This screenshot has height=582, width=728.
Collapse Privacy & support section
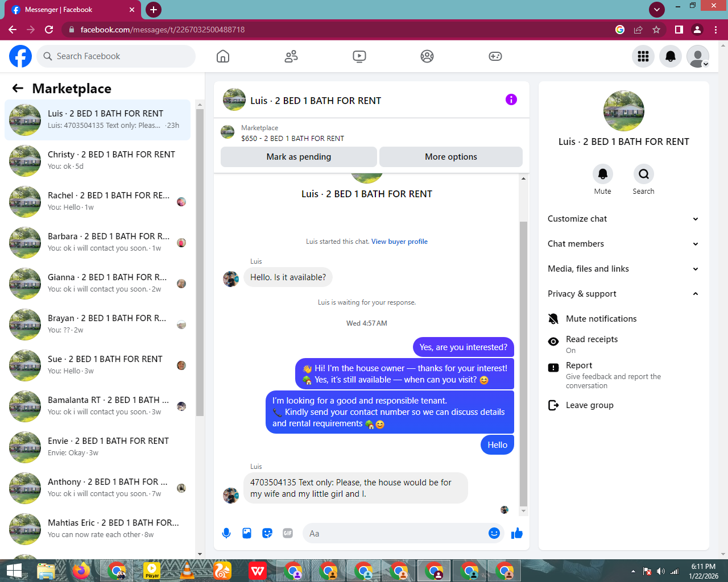pyautogui.click(x=624, y=294)
